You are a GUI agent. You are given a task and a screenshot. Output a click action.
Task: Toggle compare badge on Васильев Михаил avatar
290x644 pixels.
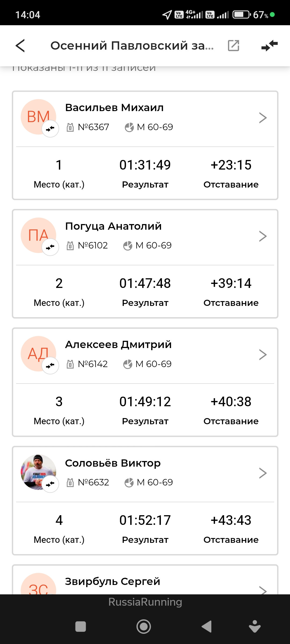pos(50,129)
